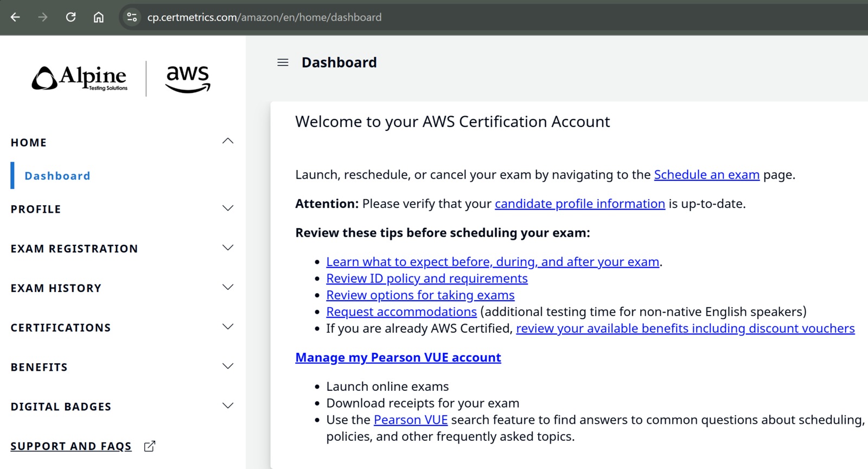Click 'Review these tips before scheduling' heading
868x469 pixels.
click(443, 233)
